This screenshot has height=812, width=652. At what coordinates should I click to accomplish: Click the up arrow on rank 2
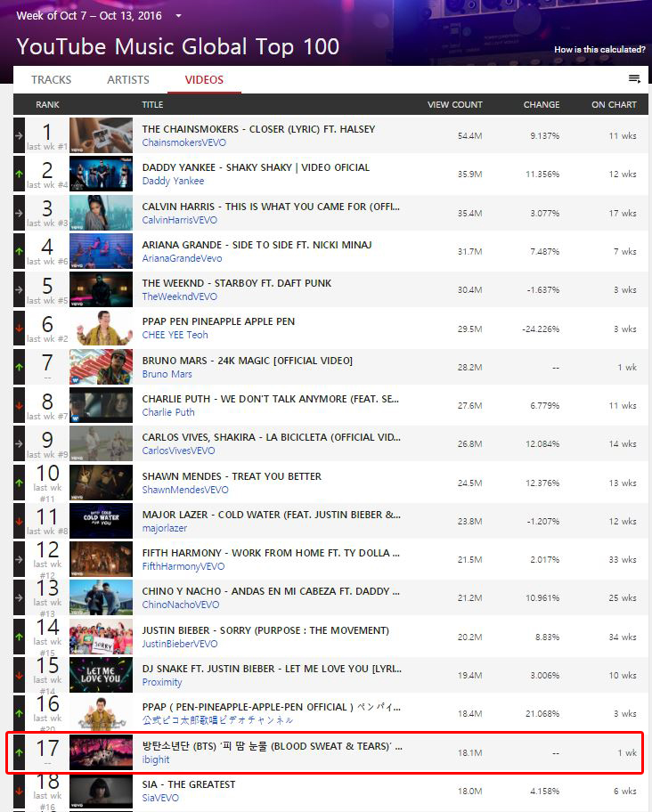20,174
